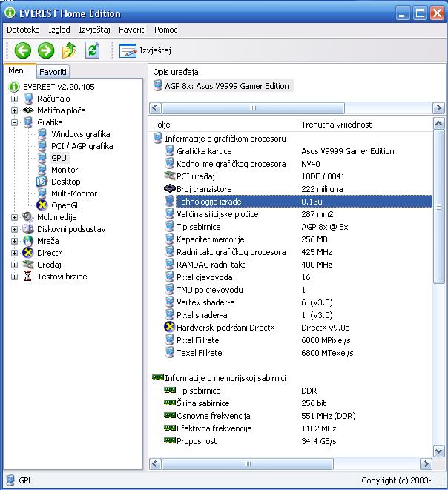This screenshot has height=490, width=448.
Task: Collapse the Grafika tree node
Action: pyautogui.click(x=14, y=122)
